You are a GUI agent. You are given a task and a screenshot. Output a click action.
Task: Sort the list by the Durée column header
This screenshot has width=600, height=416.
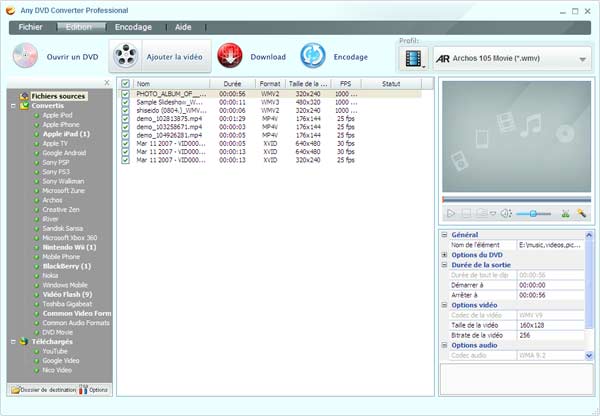click(x=232, y=83)
